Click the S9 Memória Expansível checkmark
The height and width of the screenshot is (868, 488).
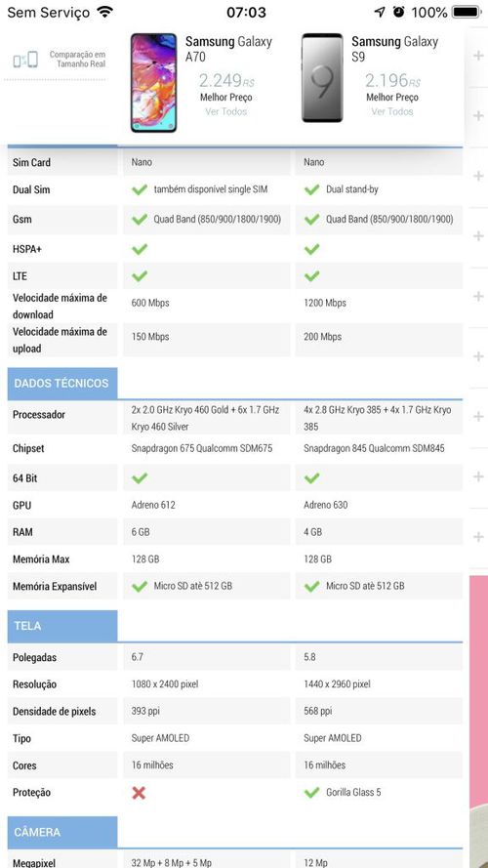pyautogui.click(x=312, y=586)
